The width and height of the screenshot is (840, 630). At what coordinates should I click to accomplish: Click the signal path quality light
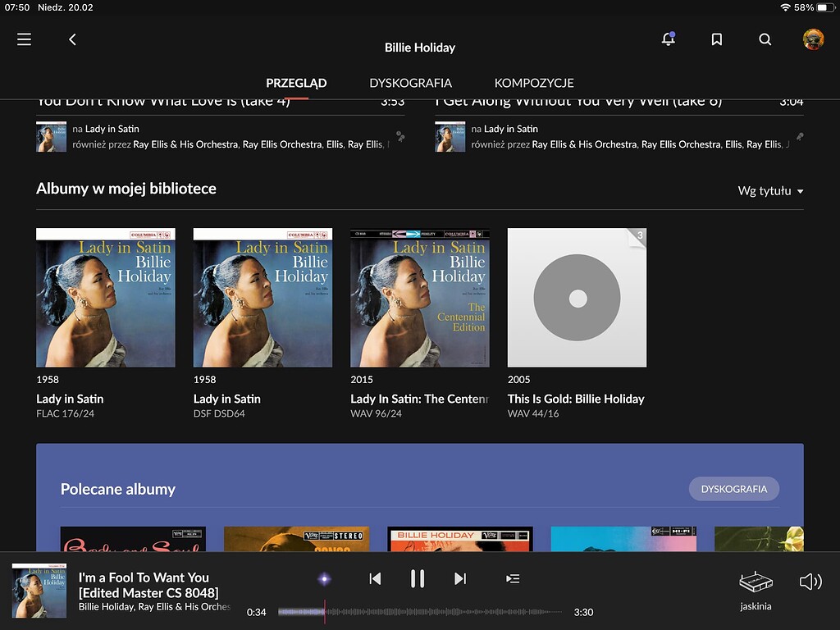[x=324, y=579]
